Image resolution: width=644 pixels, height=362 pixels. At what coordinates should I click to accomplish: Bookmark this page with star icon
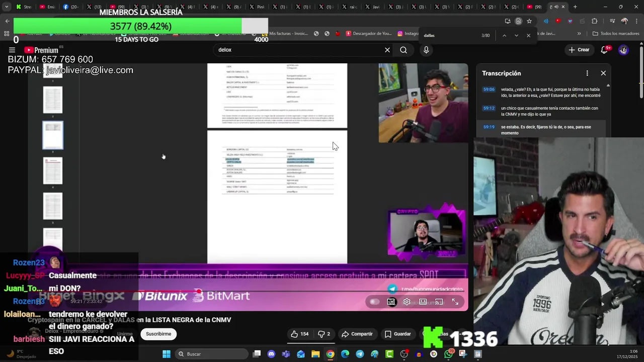point(529,21)
